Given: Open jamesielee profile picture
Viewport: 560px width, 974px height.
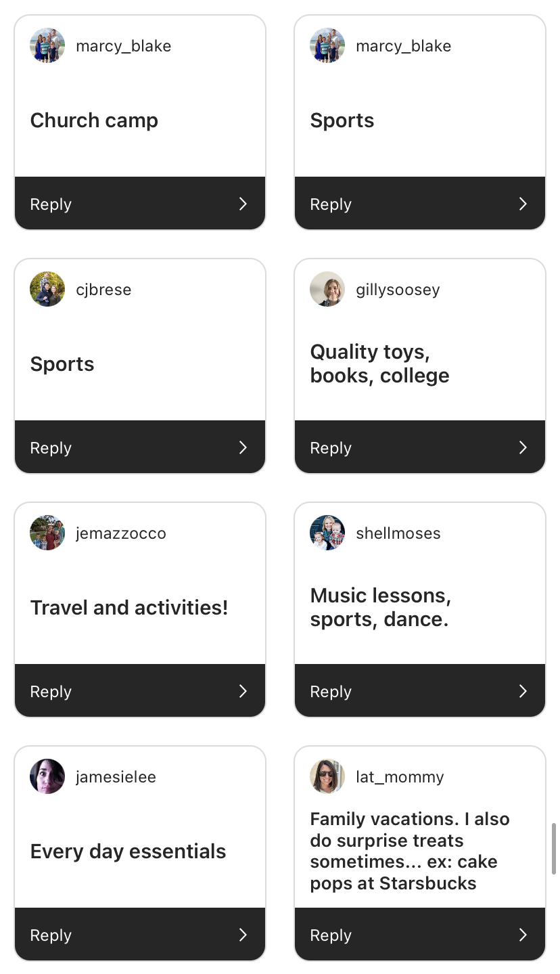Looking at the screenshot, I should click(x=47, y=776).
